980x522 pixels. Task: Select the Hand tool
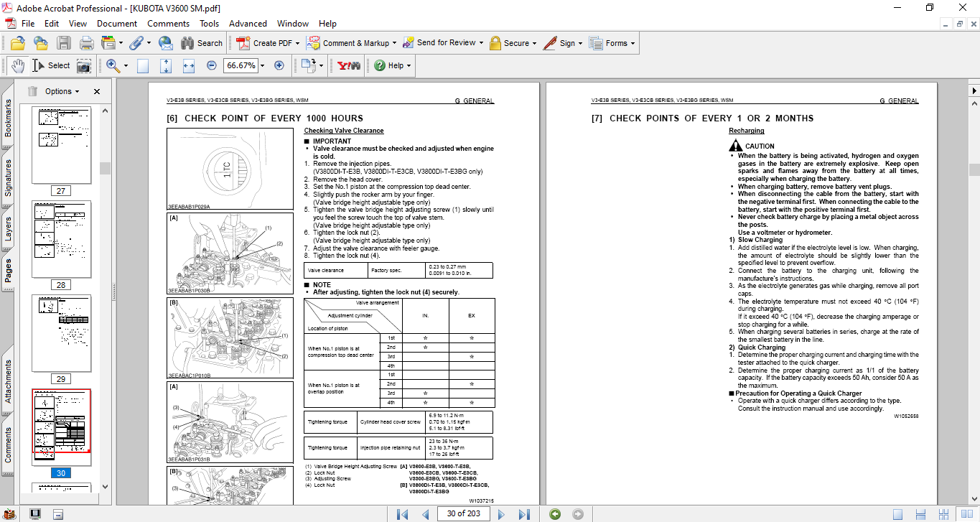(17, 65)
